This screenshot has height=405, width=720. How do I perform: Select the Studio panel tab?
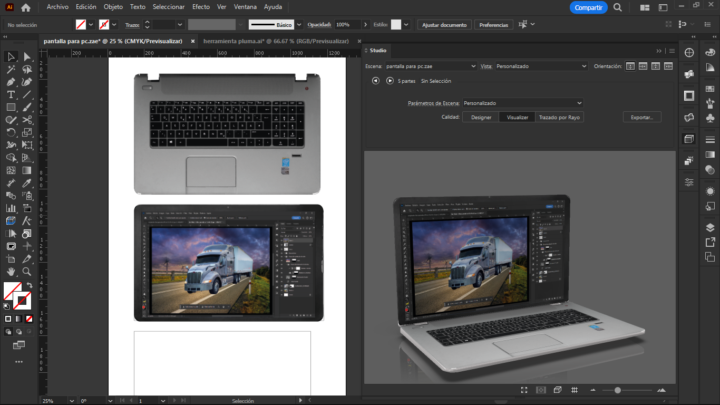pyautogui.click(x=378, y=51)
